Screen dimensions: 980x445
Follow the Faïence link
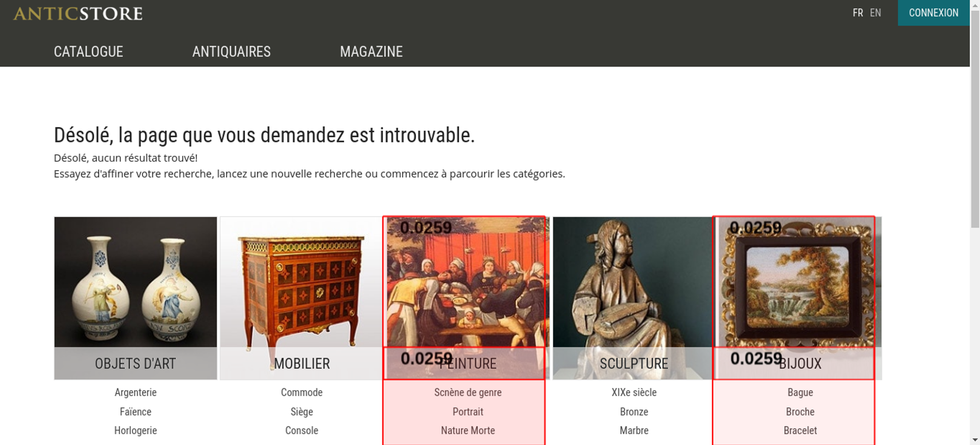pos(136,412)
